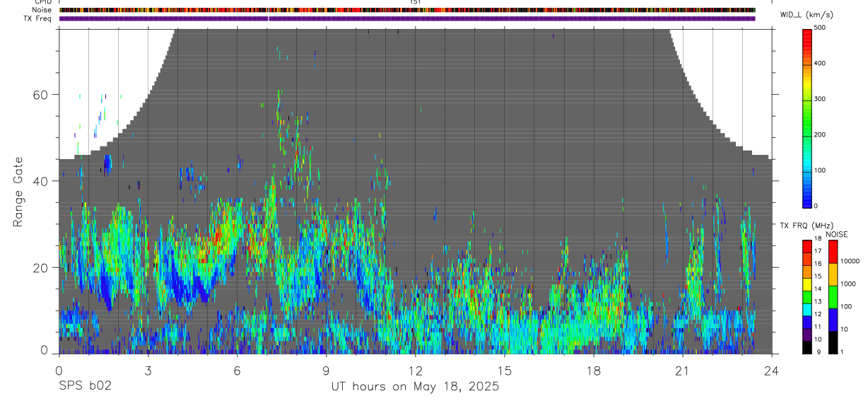
Task: Click the 9 tick on the UT hours axis
Action: (326, 370)
